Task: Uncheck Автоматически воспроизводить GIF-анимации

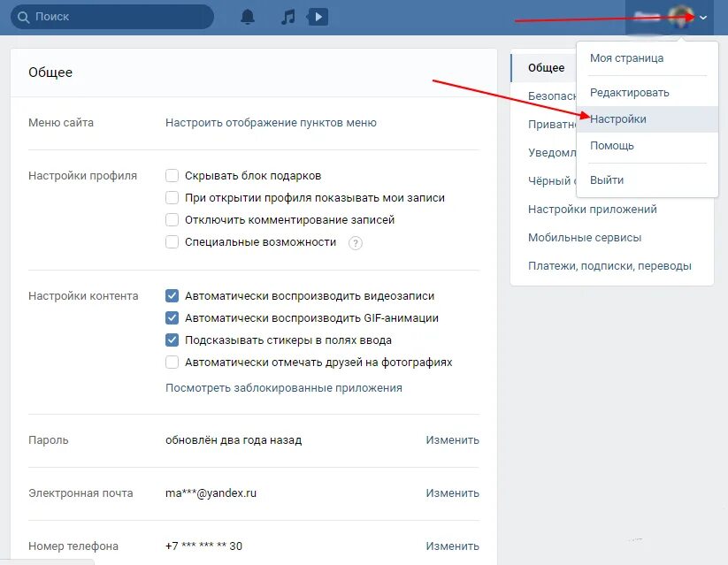Action: (x=172, y=318)
